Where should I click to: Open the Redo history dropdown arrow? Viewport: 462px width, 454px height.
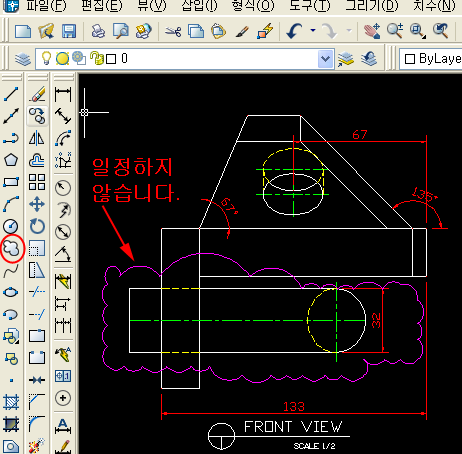pos(349,30)
